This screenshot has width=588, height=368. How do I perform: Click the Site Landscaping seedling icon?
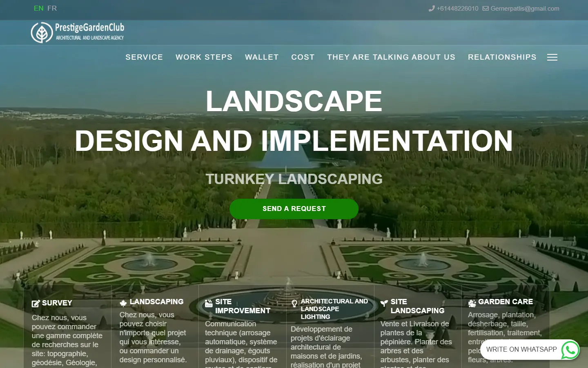384,303
